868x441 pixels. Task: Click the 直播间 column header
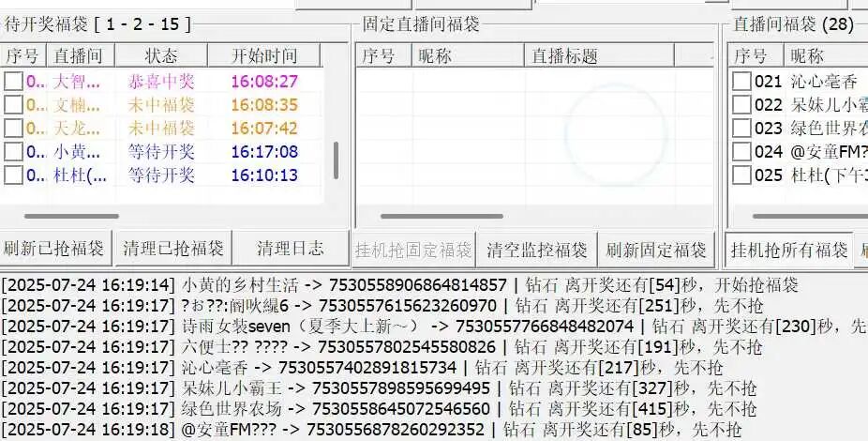[x=81, y=55]
